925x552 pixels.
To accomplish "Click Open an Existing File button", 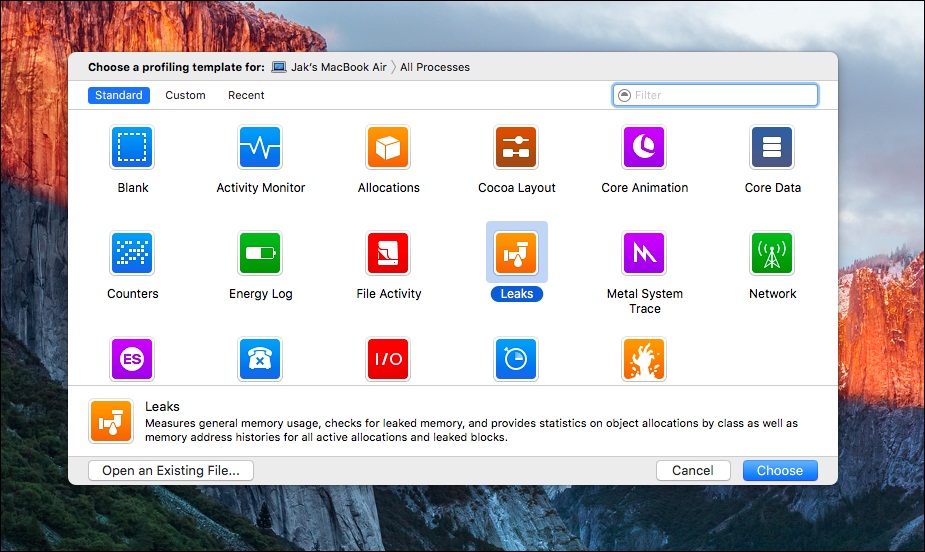I will tap(171, 471).
